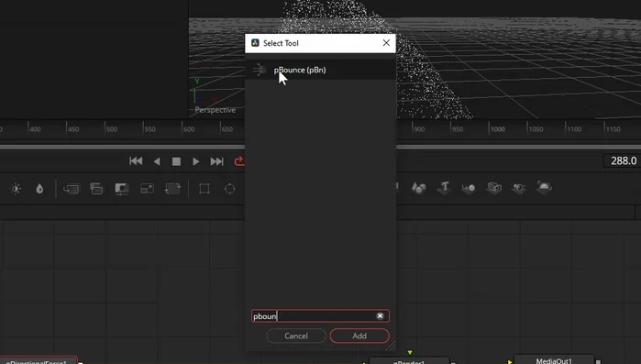Add a Text 3D node from toolbar
The height and width of the screenshot is (364, 641).
(x=444, y=188)
